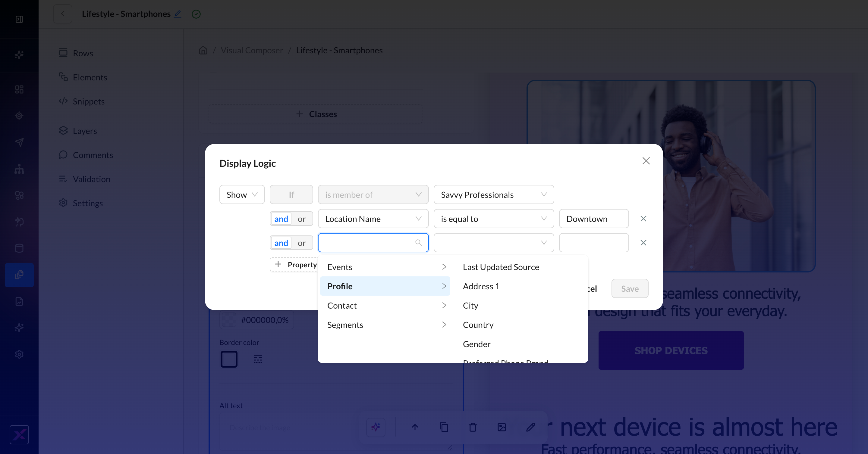
Task: Open the Rows panel
Action: (76, 53)
